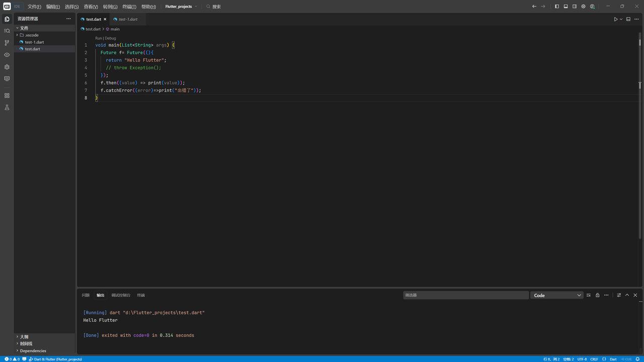This screenshot has height=362, width=644.
Task: Click the 搜索 command search box
Action: click(x=214, y=7)
